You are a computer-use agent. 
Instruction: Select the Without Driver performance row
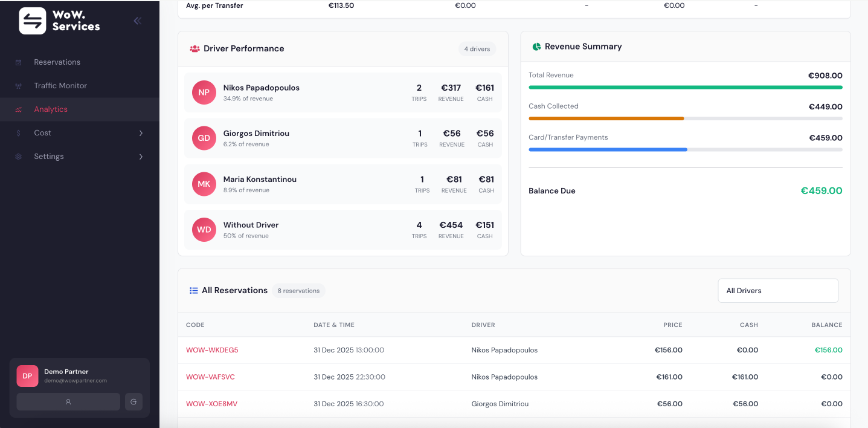342,230
